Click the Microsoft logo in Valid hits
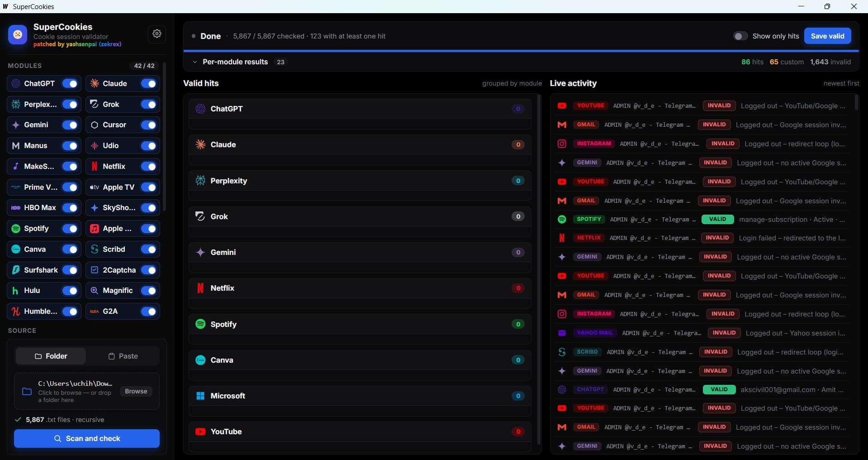The height and width of the screenshot is (460, 868). coord(200,396)
